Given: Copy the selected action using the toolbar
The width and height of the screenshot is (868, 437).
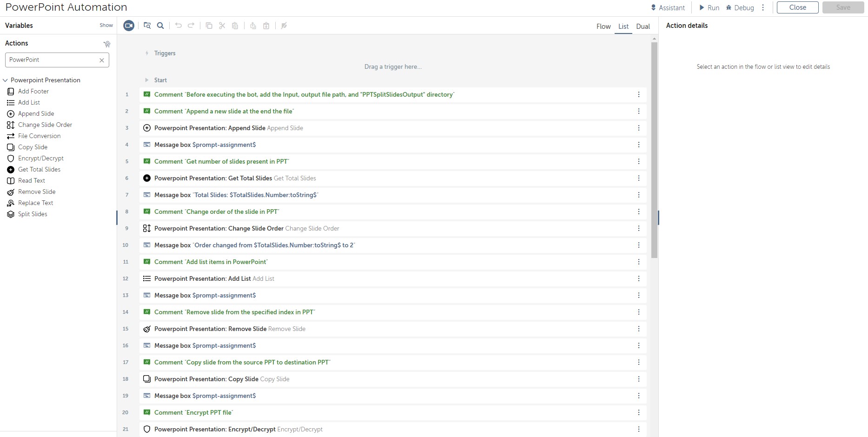Looking at the screenshot, I should [209, 26].
